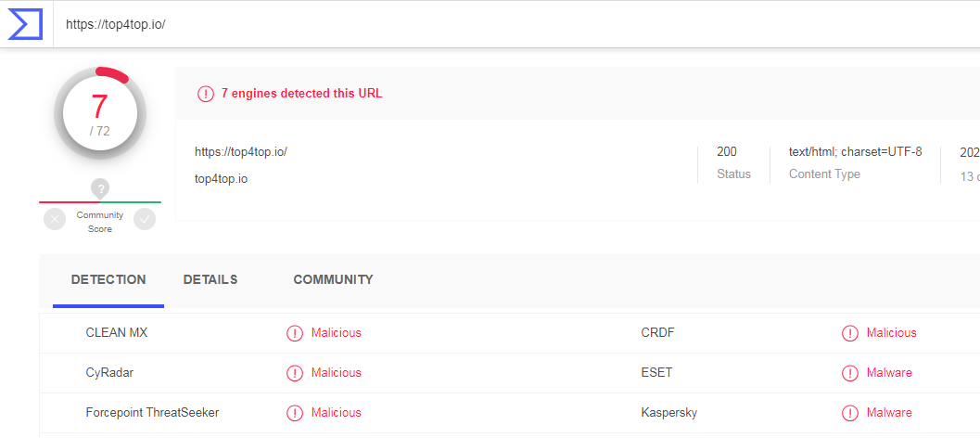Click the community score checkmark vote icon
Image resolution: width=980 pixels, height=438 pixels.
click(x=145, y=219)
